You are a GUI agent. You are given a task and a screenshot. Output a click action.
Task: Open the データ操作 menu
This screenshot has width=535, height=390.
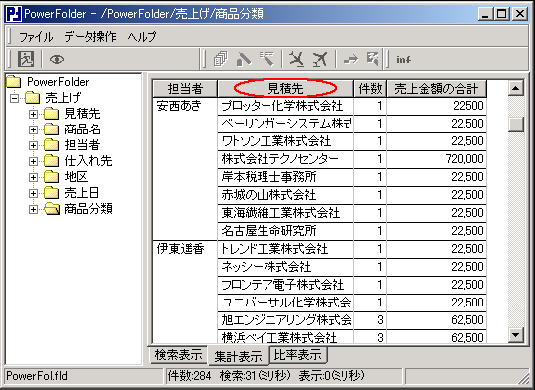tap(90, 37)
